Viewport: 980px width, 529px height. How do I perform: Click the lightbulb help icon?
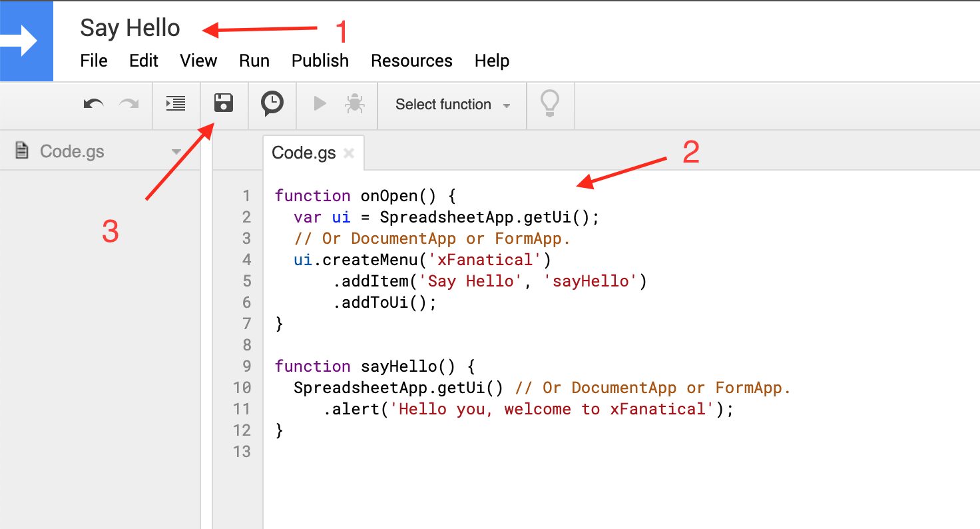[x=550, y=104]
